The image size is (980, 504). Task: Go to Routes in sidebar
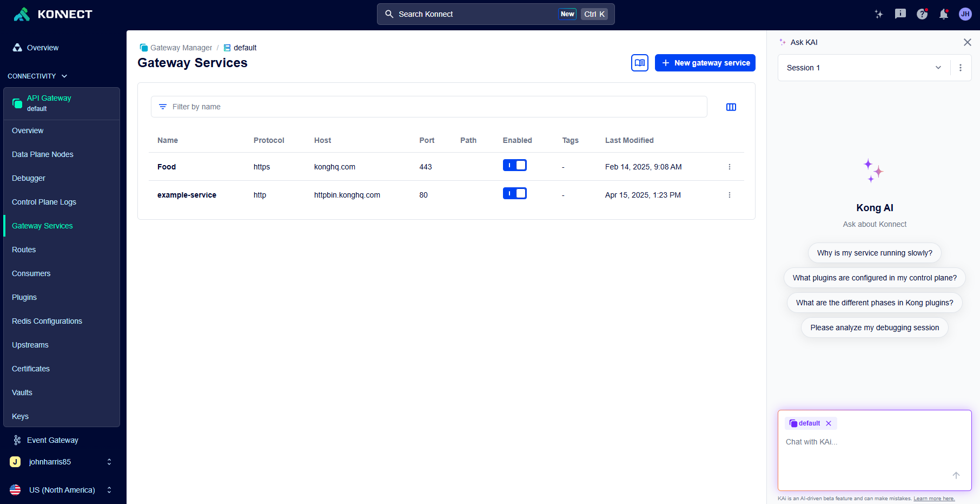point(24,250)
